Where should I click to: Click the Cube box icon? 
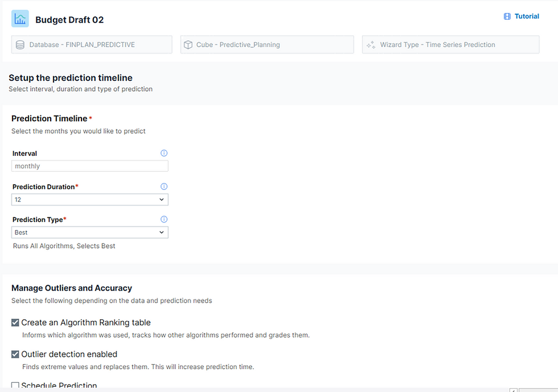click(188, 45)
